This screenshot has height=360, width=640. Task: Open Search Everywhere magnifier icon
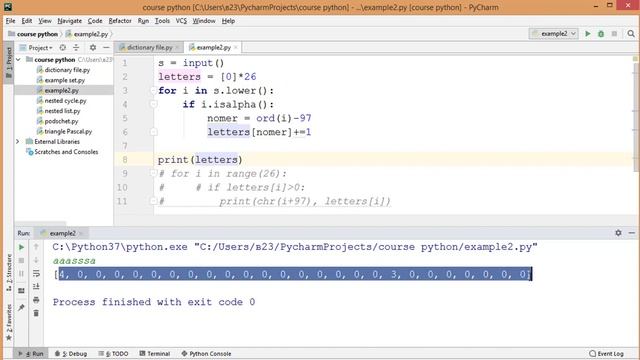[x=631, y=33]
